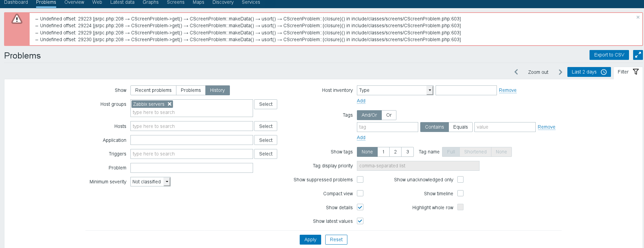
Task: Click the Problem text input field
Action: [191, 168]
